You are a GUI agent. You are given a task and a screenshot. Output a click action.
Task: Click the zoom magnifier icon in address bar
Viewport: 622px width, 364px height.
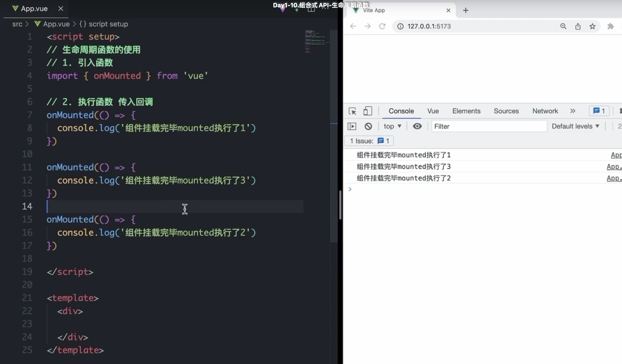(563, 26)
